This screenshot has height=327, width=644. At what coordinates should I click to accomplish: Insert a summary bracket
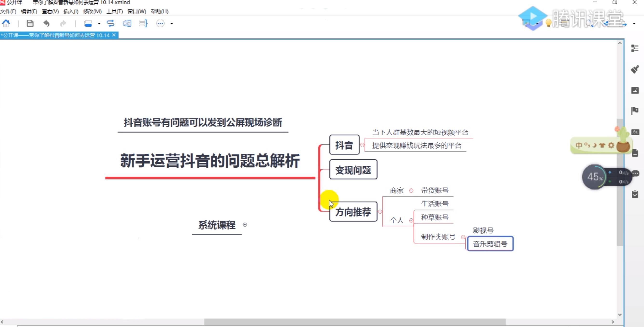tap(143, 24)
